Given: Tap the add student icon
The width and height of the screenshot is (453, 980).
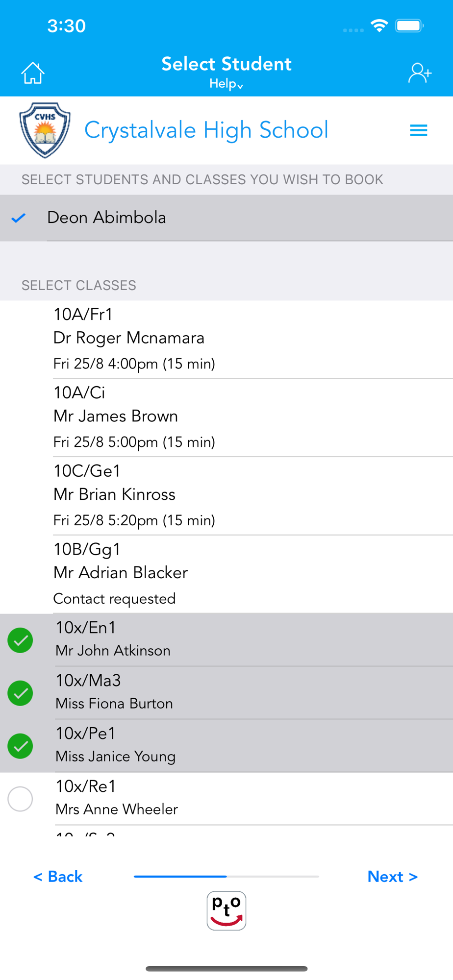Looking at the screenshot, I should (420, 73).
